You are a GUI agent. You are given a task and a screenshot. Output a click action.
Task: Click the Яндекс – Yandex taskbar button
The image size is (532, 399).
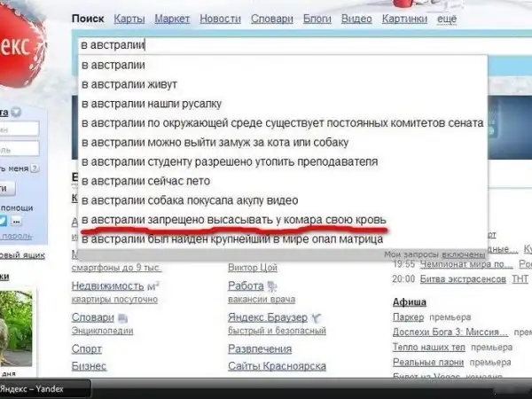pos(44,388)
